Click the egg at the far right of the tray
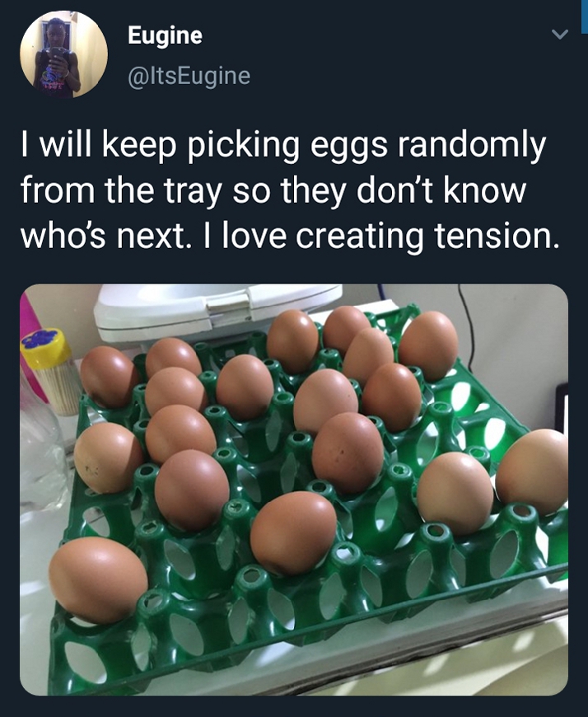588x717 pixels. [534, 471]
